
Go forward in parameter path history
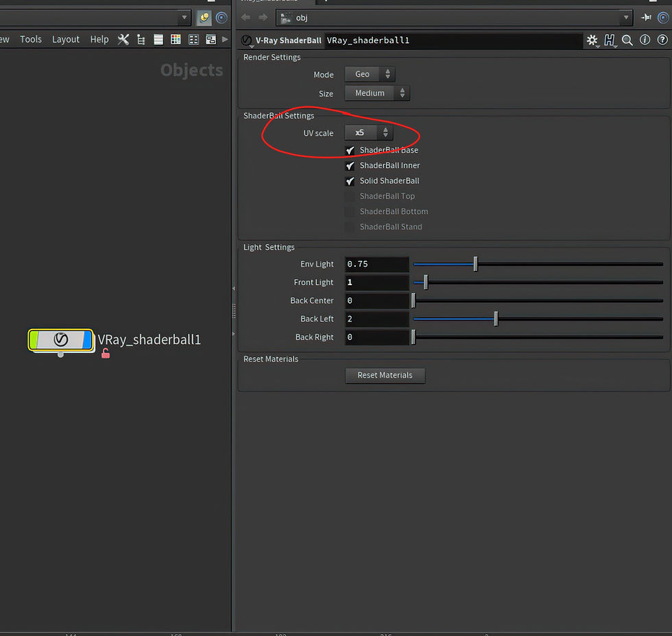tap(263, 17)
